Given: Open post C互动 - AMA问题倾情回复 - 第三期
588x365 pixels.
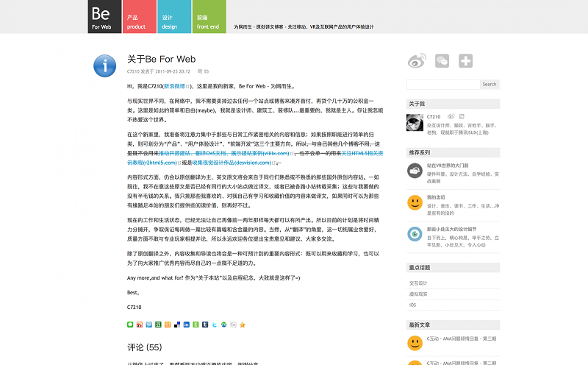Looking at the screenshot, I should (x=462, y=339).
